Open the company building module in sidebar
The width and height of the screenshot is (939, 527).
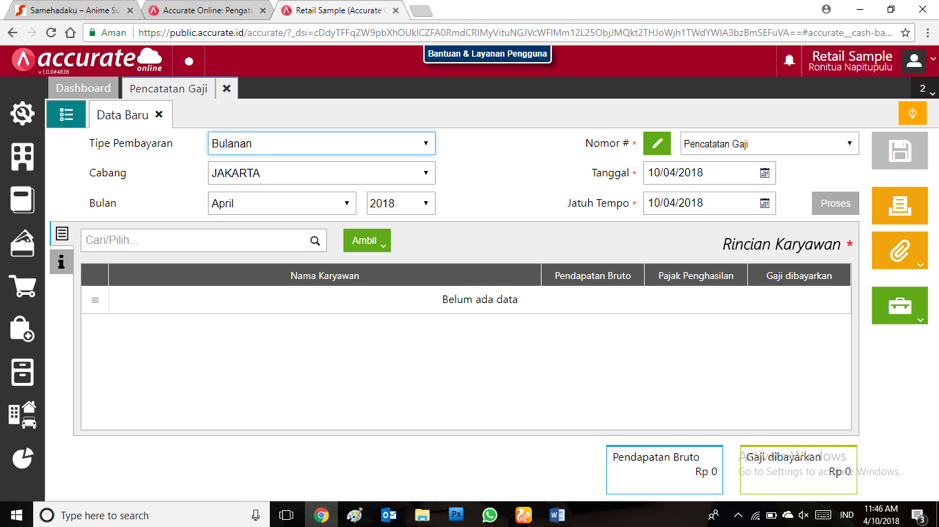coord(22,157)
